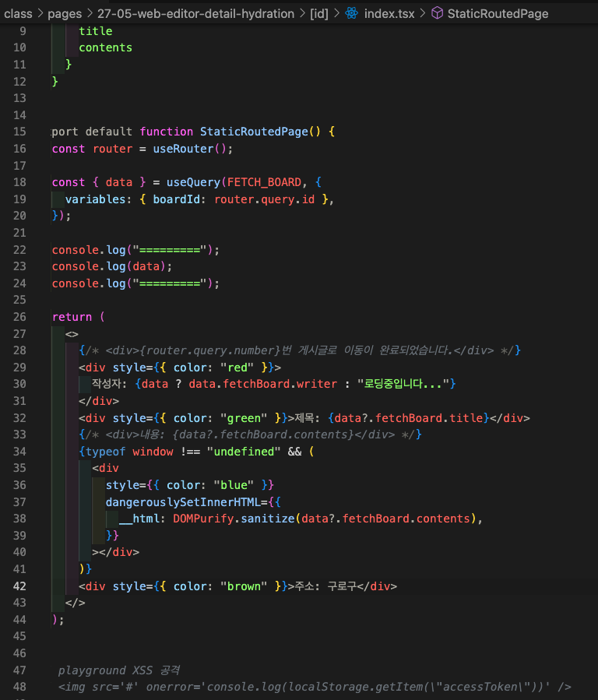The width and height of the screenshot is (598, 700).
Task: Click 'fetchBoard.title' on line 32
Action: tap(429, 418)
